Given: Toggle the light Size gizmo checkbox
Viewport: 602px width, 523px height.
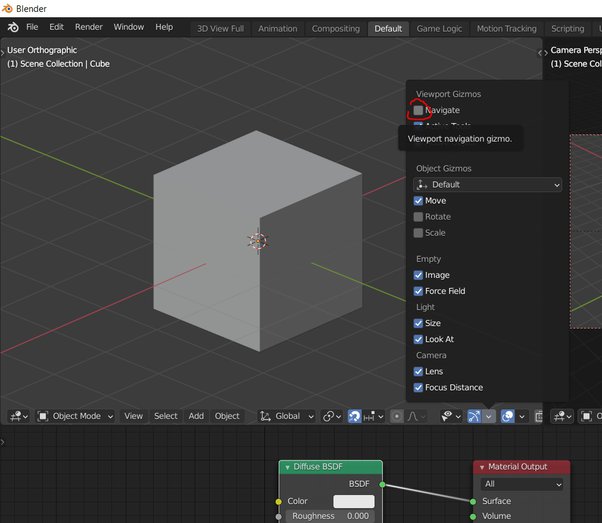Looking at the screenshot, I should point(418,323).
